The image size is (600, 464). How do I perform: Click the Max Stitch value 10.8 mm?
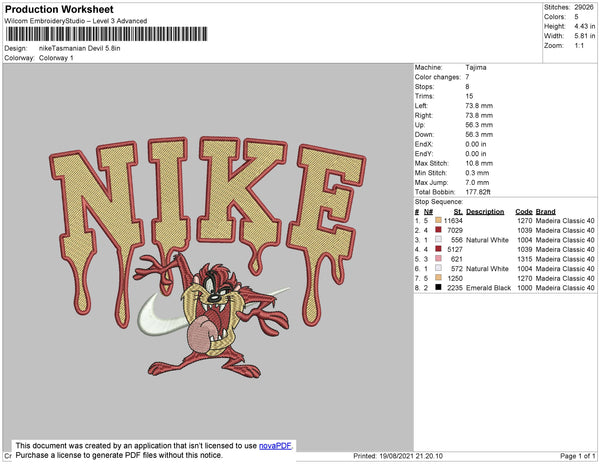(479, 163)
